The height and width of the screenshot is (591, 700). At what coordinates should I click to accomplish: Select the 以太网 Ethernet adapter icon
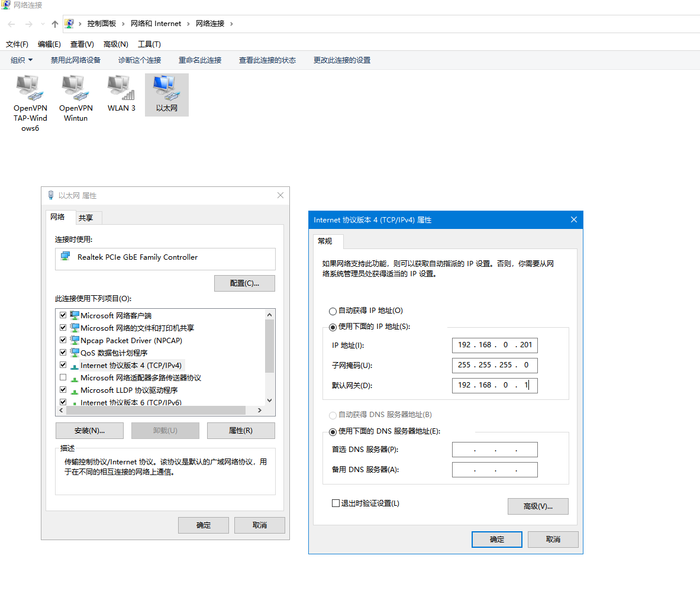[166, 88]
